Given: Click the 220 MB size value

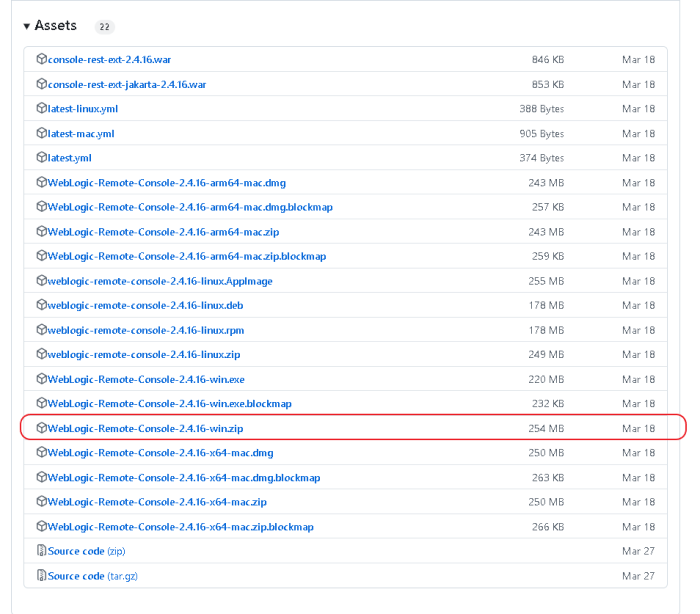Looking at the screenshot, I should 546,380.
